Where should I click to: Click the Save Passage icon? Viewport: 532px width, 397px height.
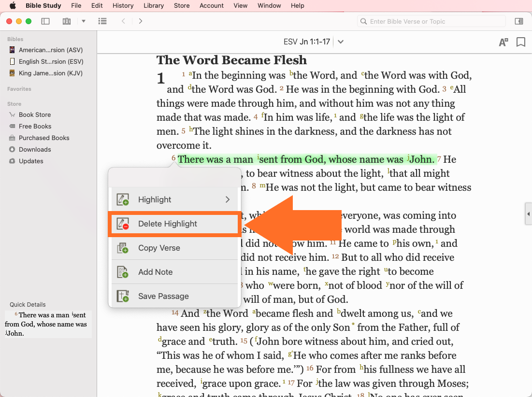pyautogui.click(x=123, y=296)
